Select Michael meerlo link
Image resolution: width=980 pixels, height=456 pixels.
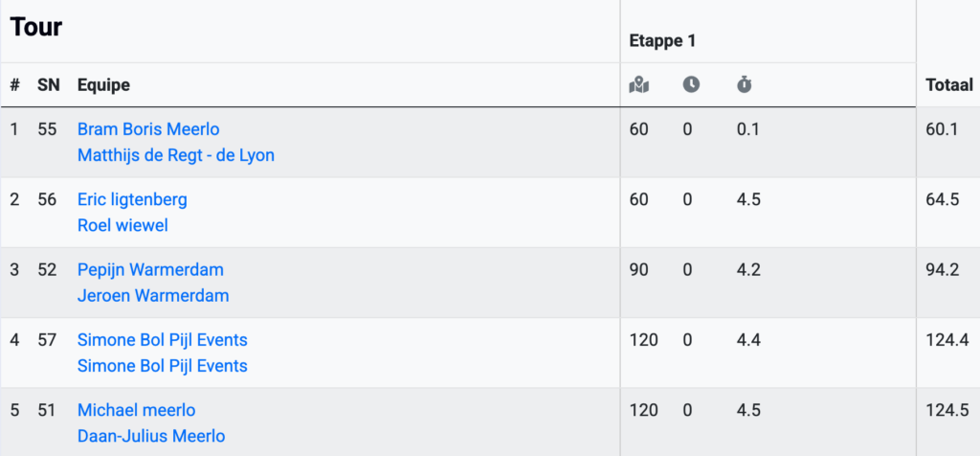[x=136, y=410]
